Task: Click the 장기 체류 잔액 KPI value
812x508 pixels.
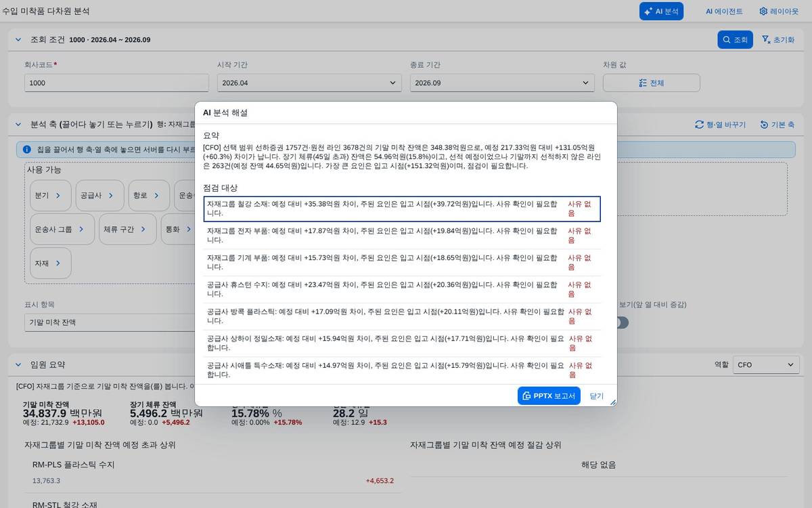Action: pos(166,413)
